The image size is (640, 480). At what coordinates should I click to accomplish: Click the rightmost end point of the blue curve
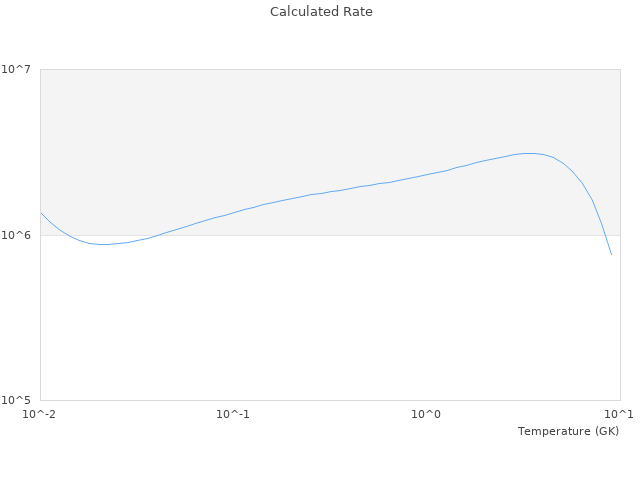pos(611,254)
